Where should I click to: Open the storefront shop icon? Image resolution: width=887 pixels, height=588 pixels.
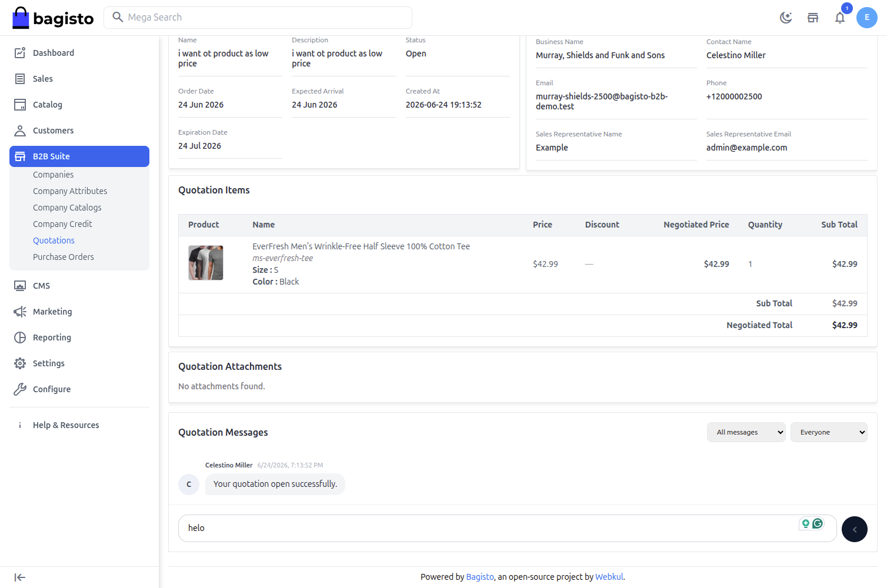tap(813, 18)
